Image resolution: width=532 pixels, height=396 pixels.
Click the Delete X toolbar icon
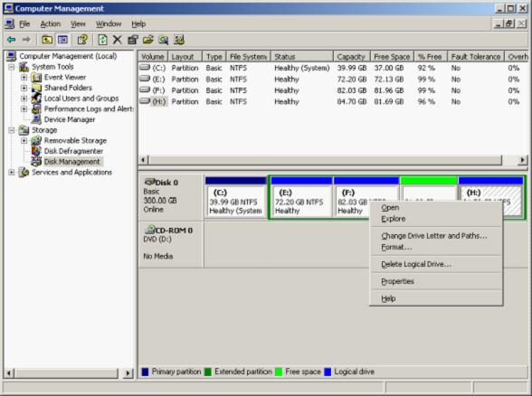tap(117, 40)
